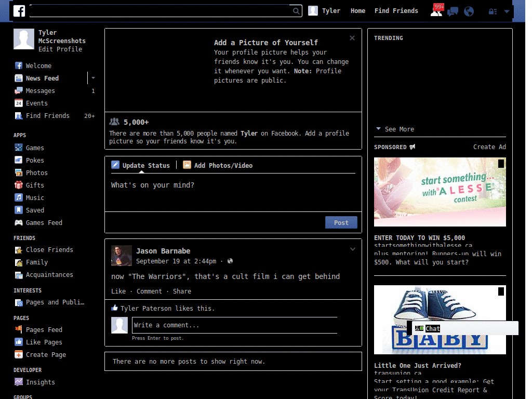Click the What's on your mind box
The height and width of the screenshot is (399, 532).
point(233,192)
